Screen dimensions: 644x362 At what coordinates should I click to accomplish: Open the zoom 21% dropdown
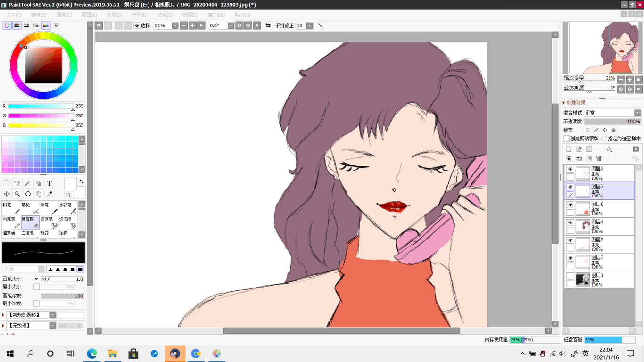[x=175, y=25]
